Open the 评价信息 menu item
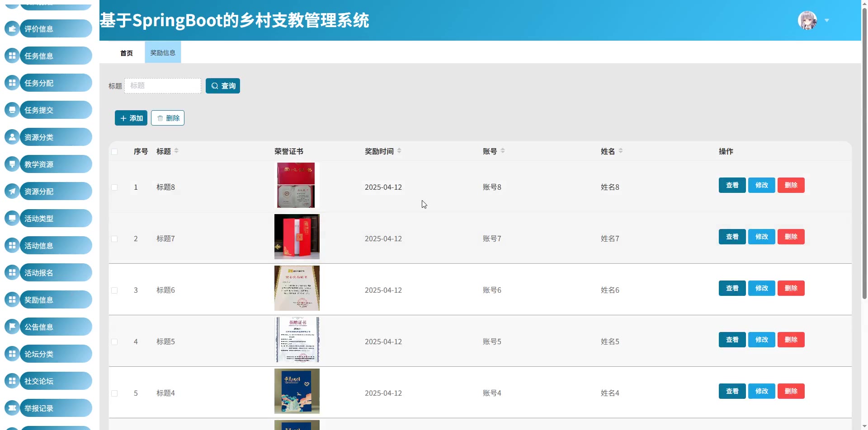The width and height of the screenshot is (868, 430). click(x=56, y=29)
